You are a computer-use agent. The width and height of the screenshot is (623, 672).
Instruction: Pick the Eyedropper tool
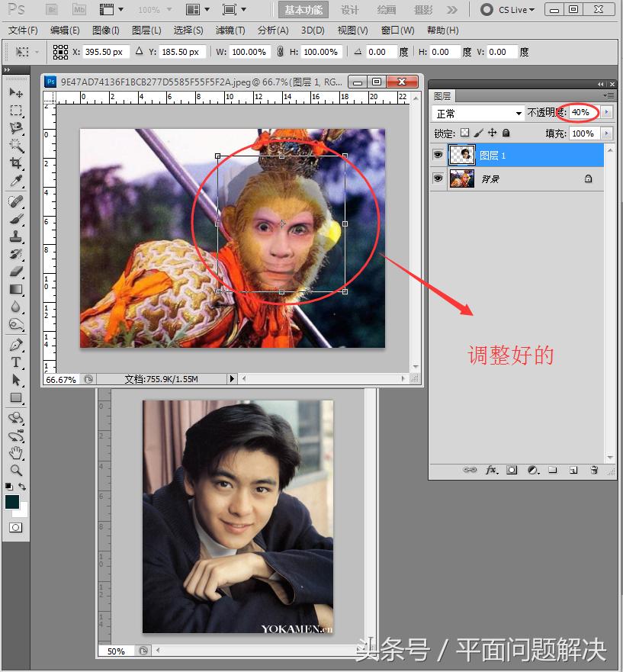point(16,182)
